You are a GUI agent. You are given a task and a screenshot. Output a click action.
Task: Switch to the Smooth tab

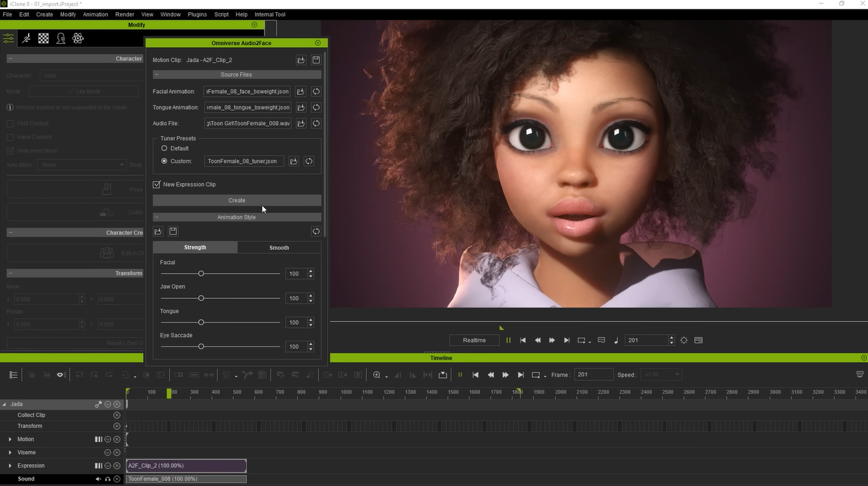click(x=279, y=247)
